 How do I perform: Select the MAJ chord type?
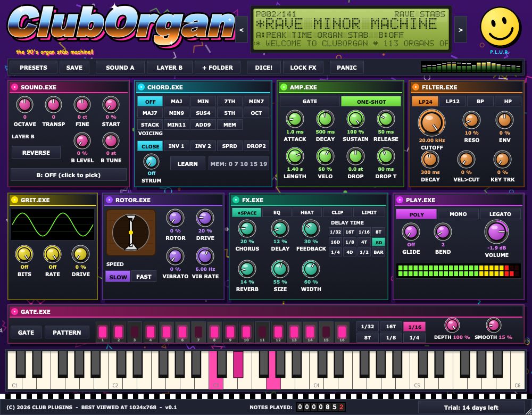coord(177,102)
